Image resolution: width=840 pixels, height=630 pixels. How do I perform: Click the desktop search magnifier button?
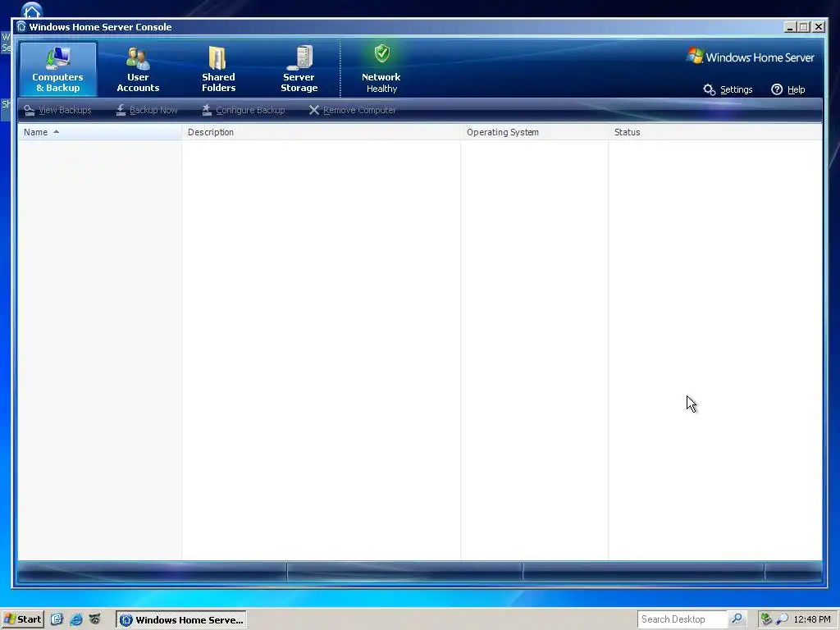click(737, 619)
